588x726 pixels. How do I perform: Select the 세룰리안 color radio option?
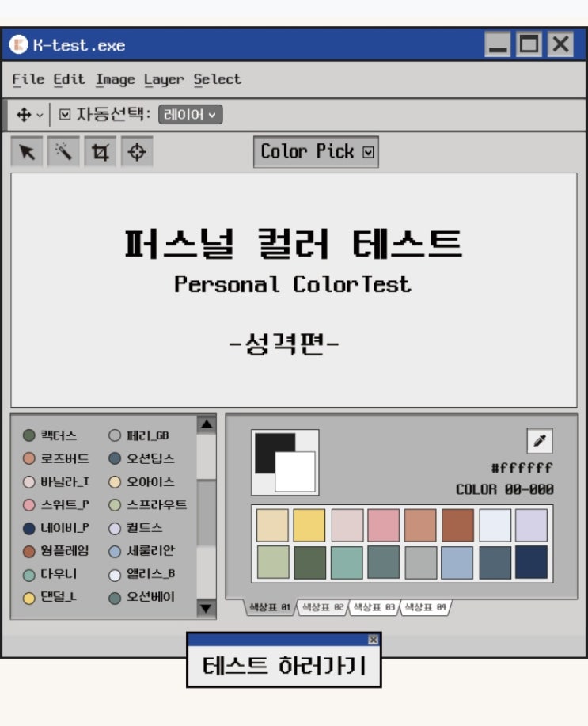click(115, 552)
